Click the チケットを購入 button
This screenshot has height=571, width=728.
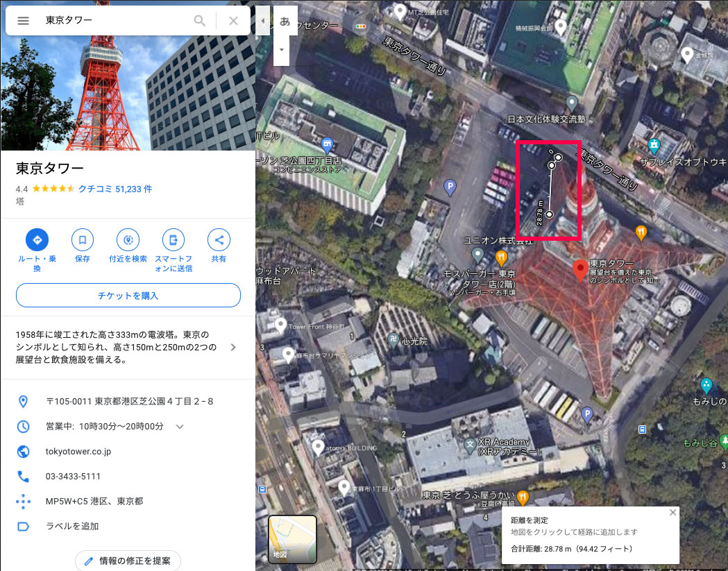point(128,296)
